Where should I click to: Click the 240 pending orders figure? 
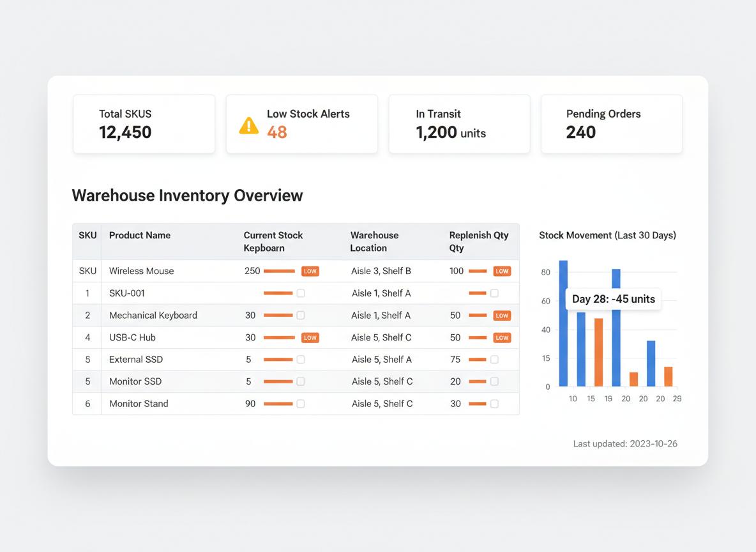(x=581, y=132)
